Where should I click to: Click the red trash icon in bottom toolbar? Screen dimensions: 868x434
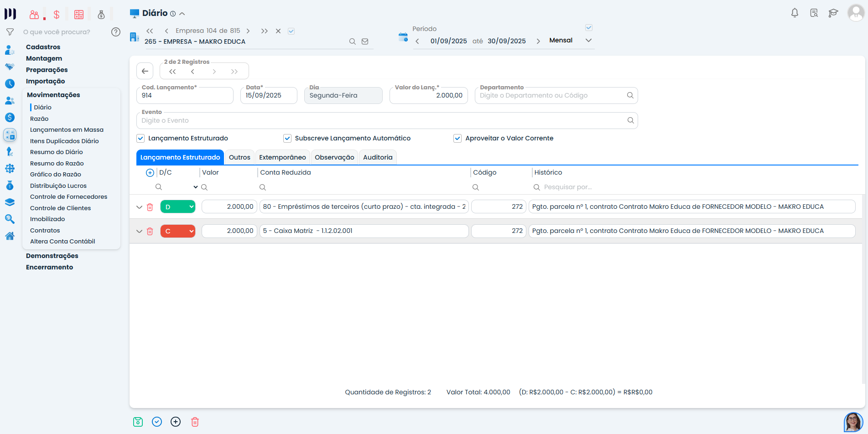click(195, 422)
